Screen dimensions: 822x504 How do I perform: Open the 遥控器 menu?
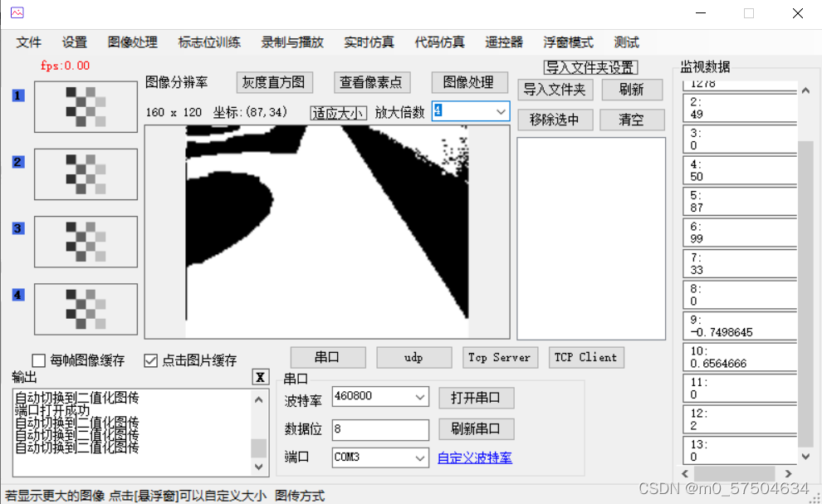click(504, 42)
